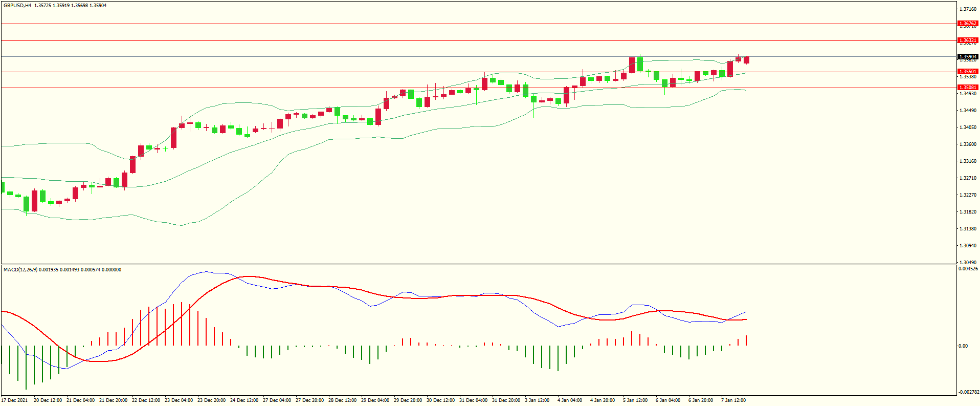The image size is (980, 406).
Task: Click the 5 Jan 12:00 time axis label
Action: pos(635,400)
